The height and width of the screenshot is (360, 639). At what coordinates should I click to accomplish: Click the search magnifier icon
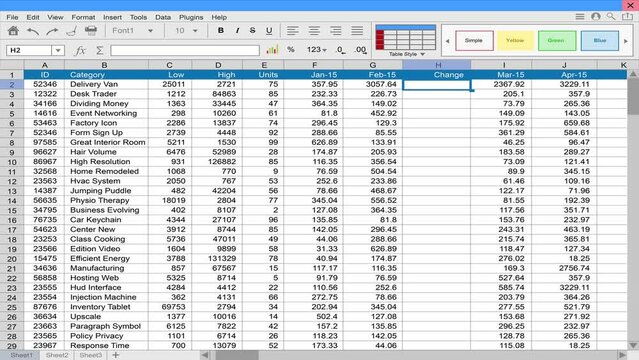[611, 17]
